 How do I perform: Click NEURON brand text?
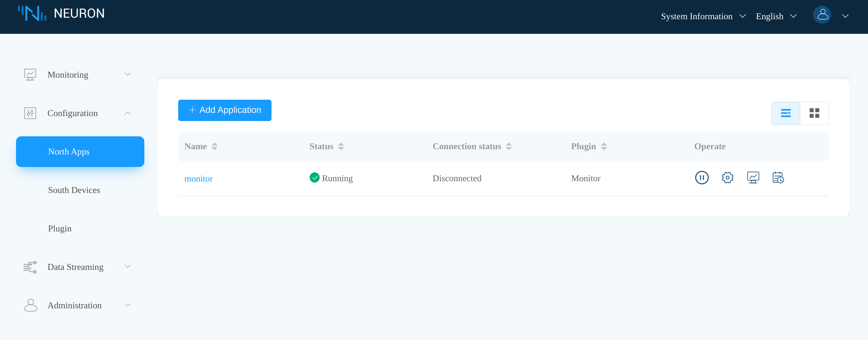click(x=79, y=14)
